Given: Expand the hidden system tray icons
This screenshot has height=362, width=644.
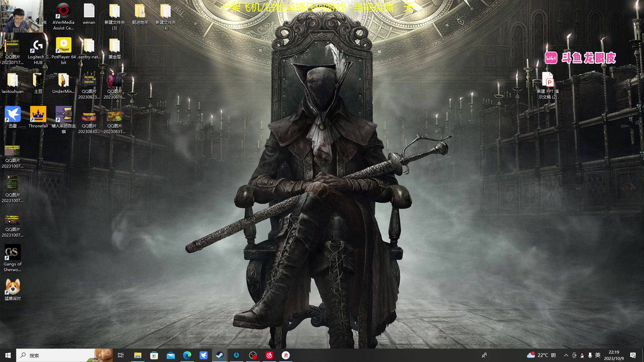Looking at the screenshot, I should click(x=566, y=355).
